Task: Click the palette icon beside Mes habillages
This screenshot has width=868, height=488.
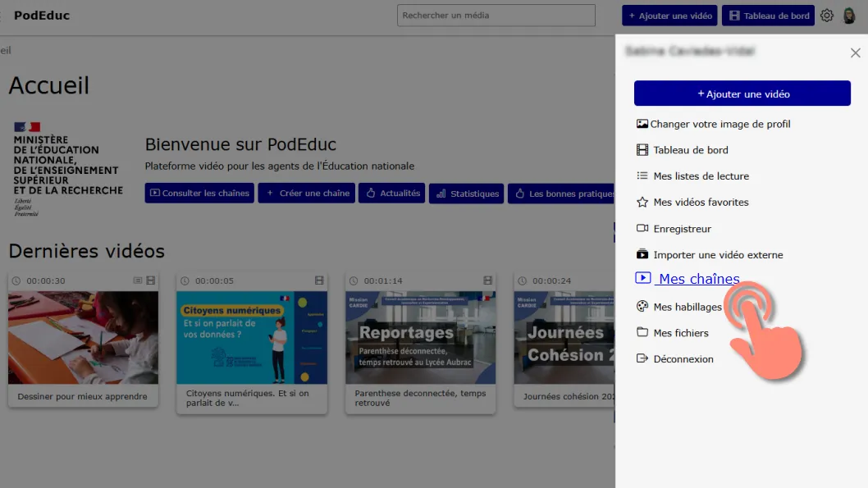Action: (x=642, y=306)
